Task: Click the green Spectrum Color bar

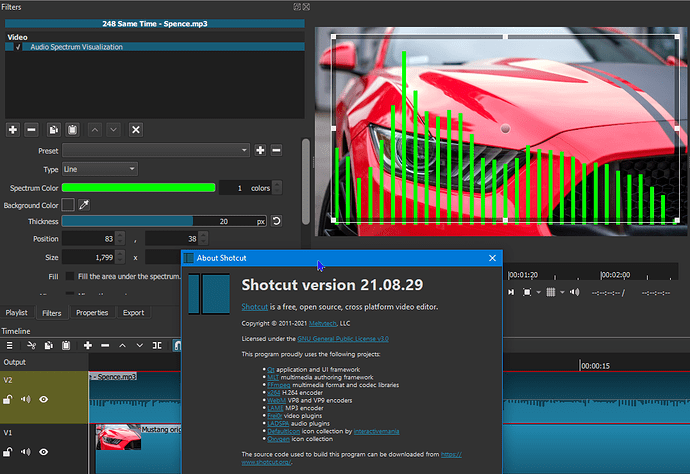Action: (x=139, y=188)
